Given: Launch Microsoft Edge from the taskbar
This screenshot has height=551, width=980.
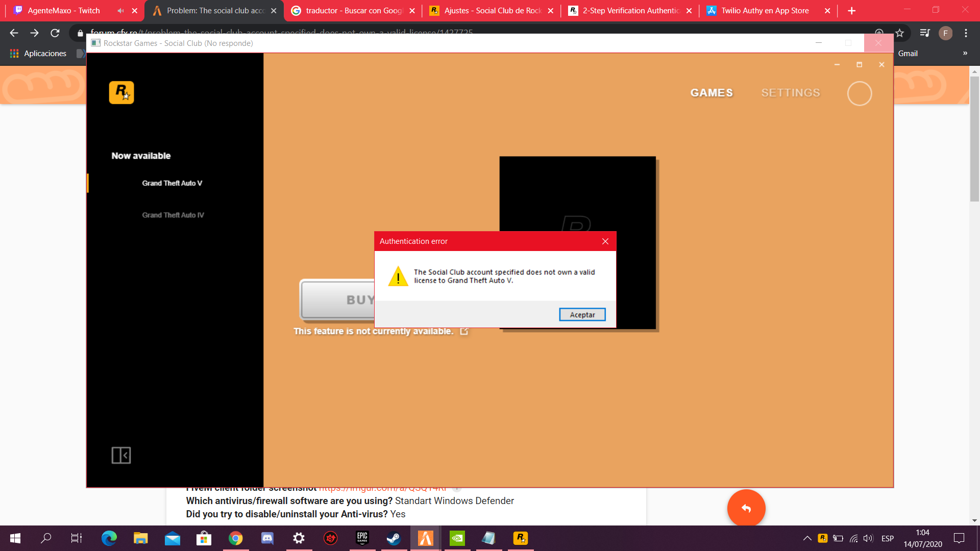Looking at the screenshot, I should (x=109, y=538).
